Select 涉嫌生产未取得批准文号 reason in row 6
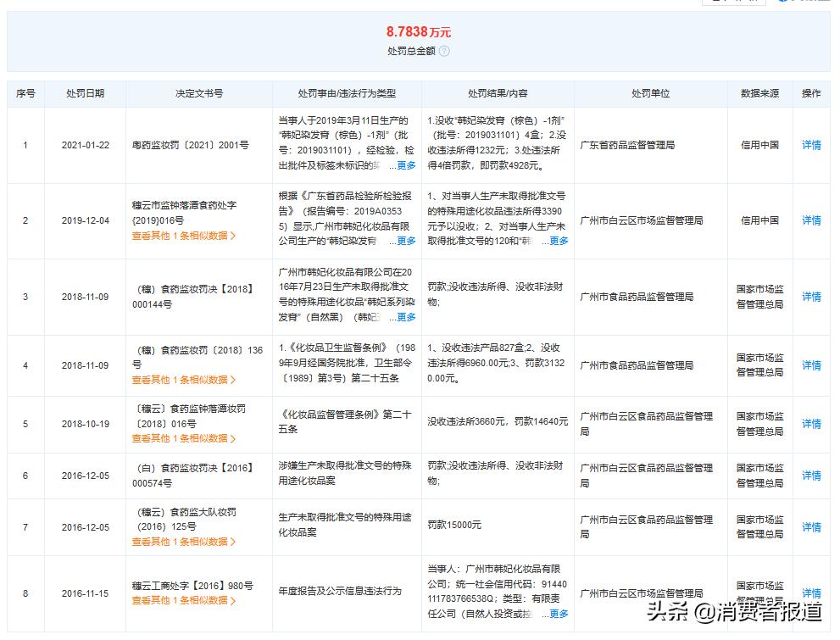 (x=345, y=473)
